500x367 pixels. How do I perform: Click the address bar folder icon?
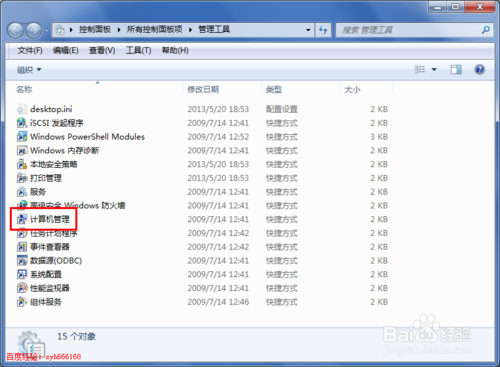pos(60,30)
